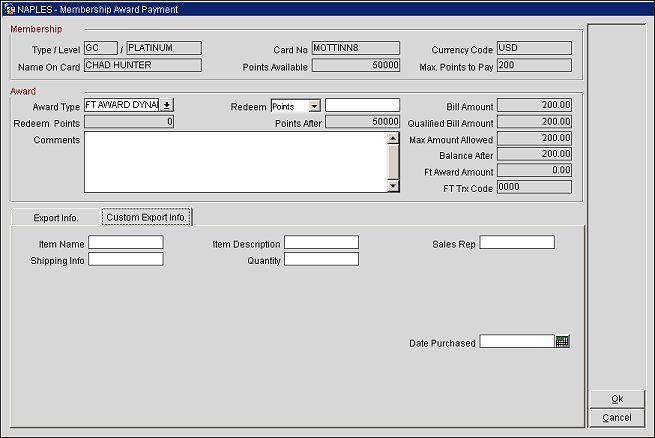Focus the Sales Rep field
The height and width of the screenshot is (438, 655).
[516, 242]
